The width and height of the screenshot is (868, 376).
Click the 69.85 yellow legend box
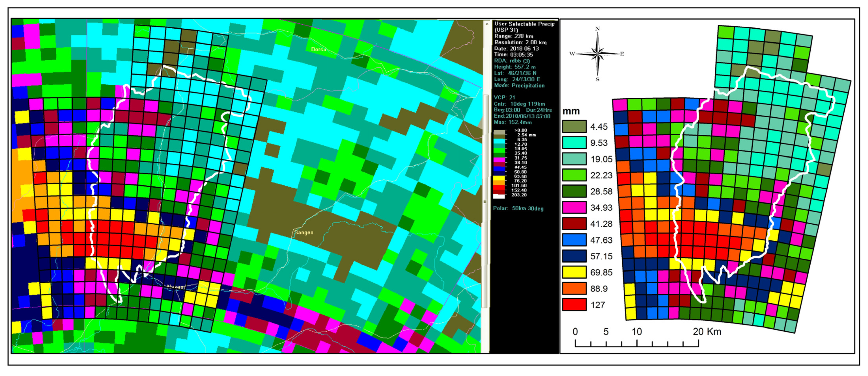574,272
